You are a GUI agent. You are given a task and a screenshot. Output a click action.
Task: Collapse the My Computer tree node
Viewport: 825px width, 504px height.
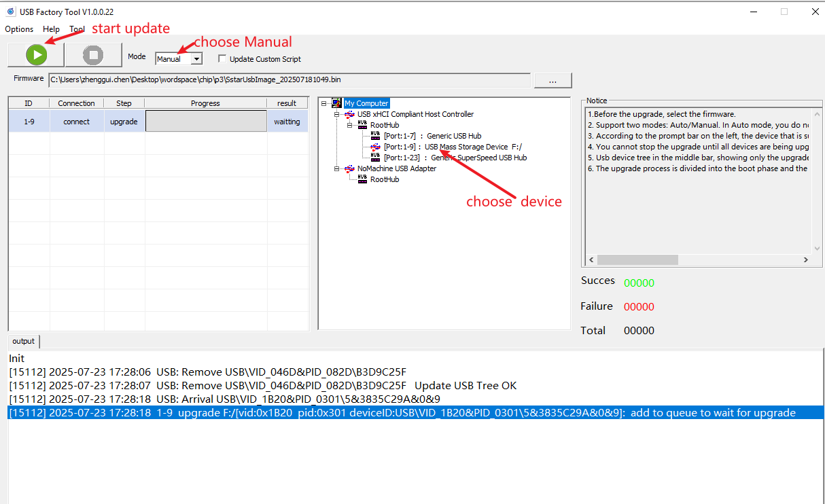[324, 103]
